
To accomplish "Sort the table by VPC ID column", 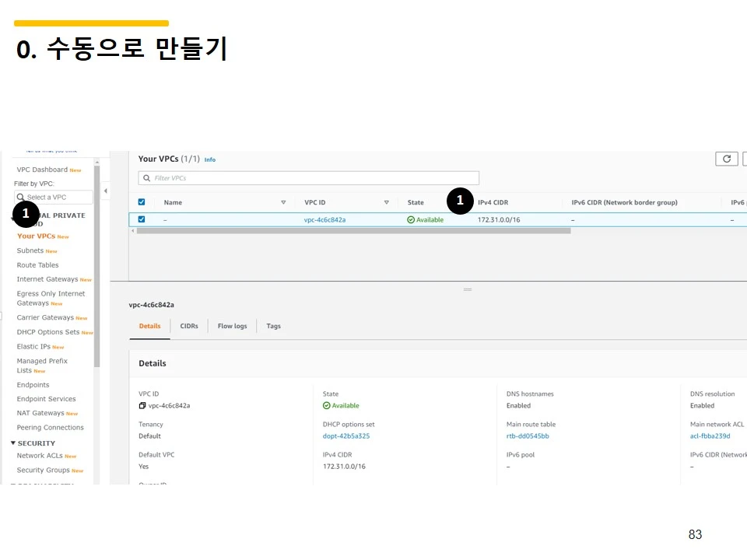I will pyautogui.click(x=387, y=202).
